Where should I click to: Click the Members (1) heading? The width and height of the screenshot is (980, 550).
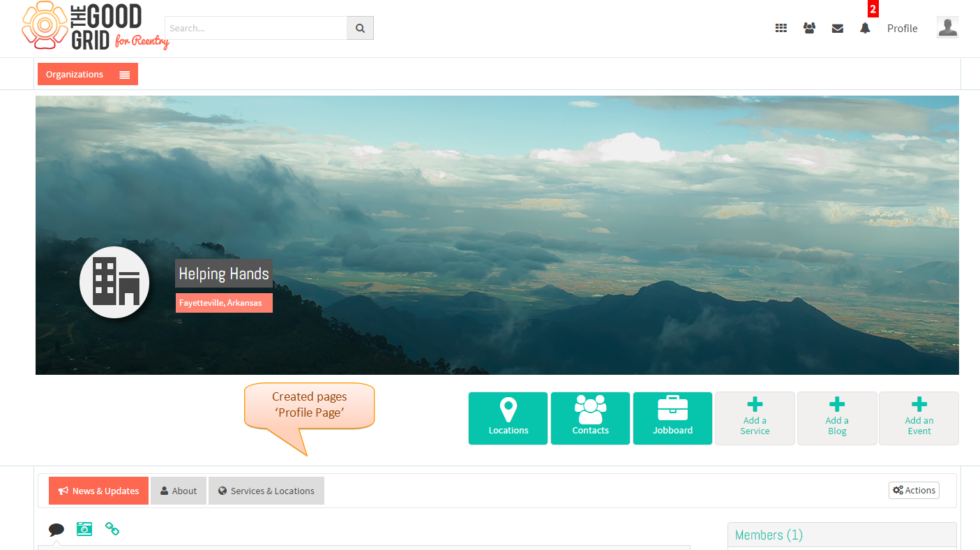[x=769, y=535]
